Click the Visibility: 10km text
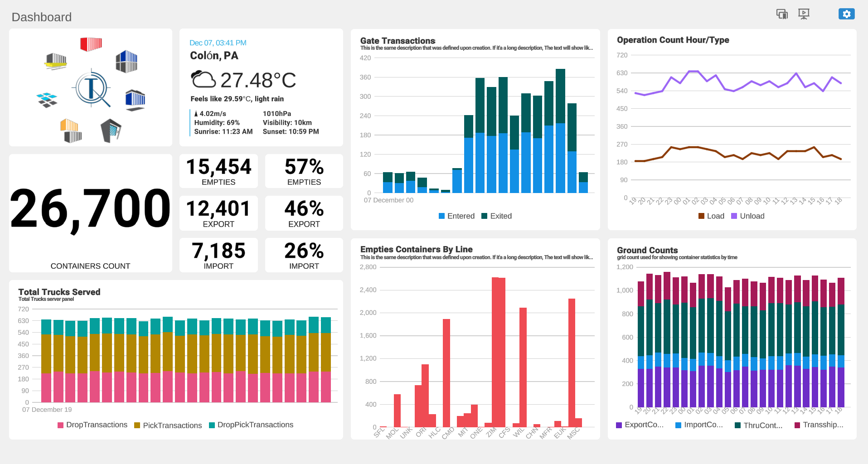The image size is (868, 464). (287, 123)
